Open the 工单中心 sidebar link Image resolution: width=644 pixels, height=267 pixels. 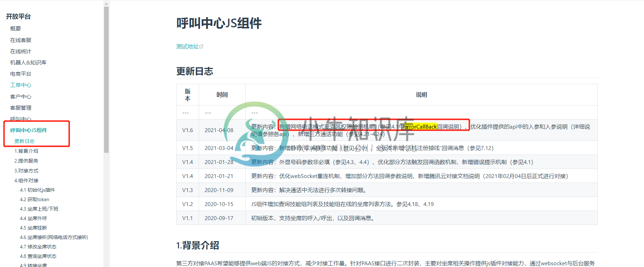tap(21, 85)
